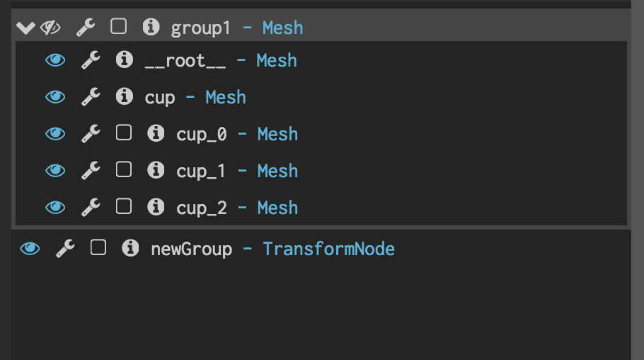
Task: Toggle visibility of the cup mesh
Action: 55,97
